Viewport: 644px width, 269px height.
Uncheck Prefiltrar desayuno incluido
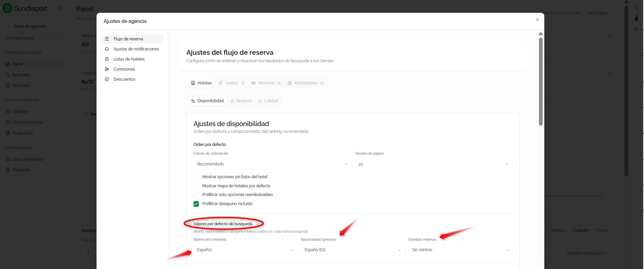(x=196, y=204)
